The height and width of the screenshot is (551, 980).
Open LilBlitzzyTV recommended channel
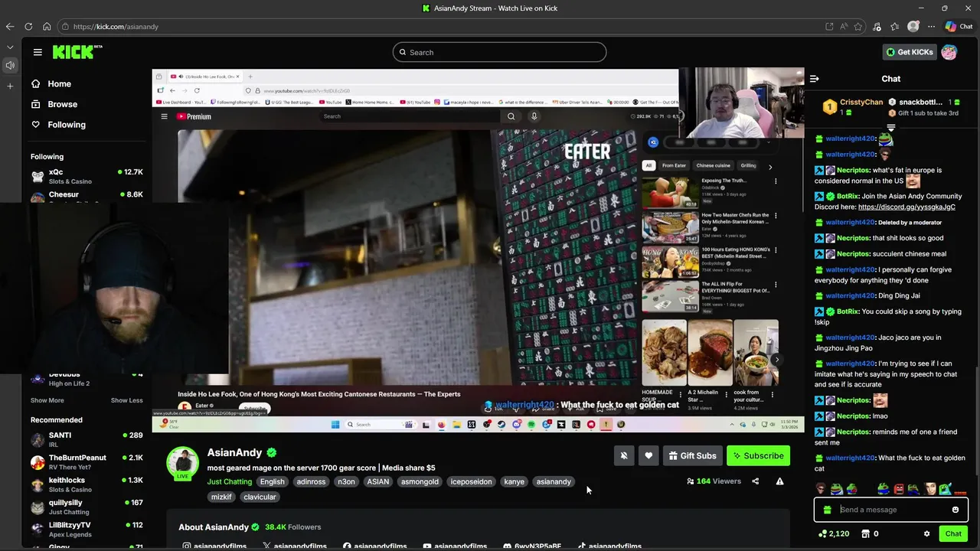(x=87, y=530)
